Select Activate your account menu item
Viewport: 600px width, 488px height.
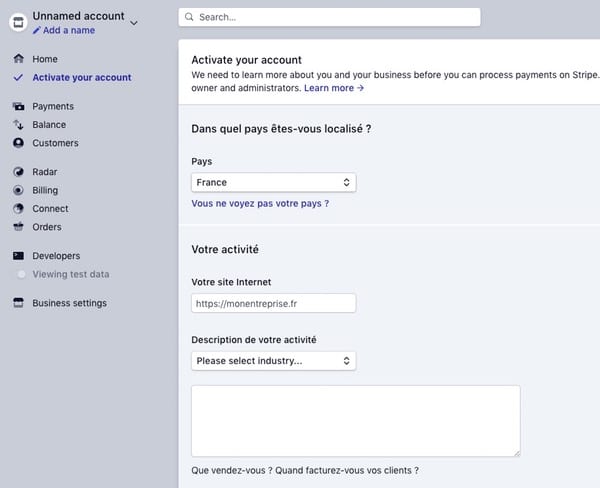tap(81, 77)
